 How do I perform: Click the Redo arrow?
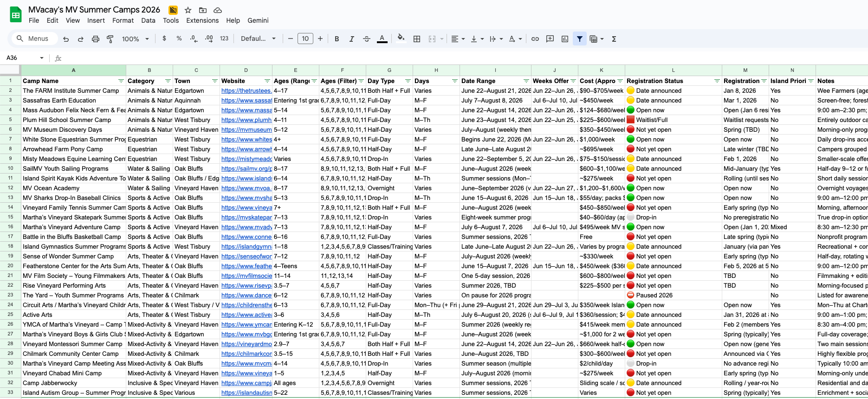[80, 39]
